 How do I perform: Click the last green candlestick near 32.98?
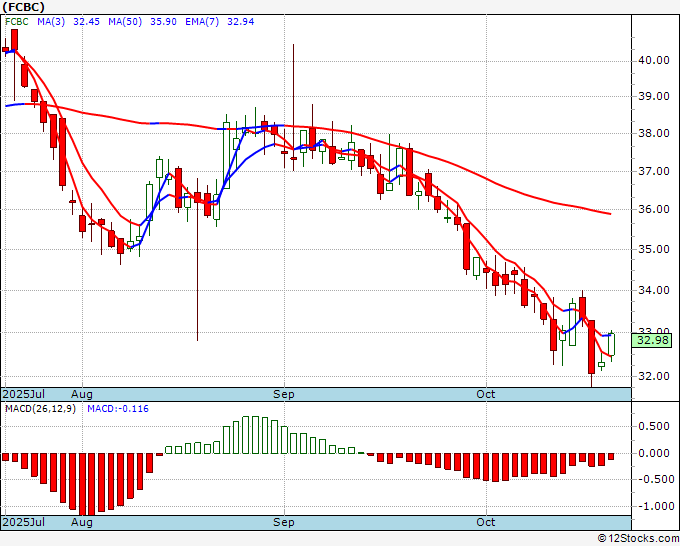pyautogui.click(x=611, y=345)
